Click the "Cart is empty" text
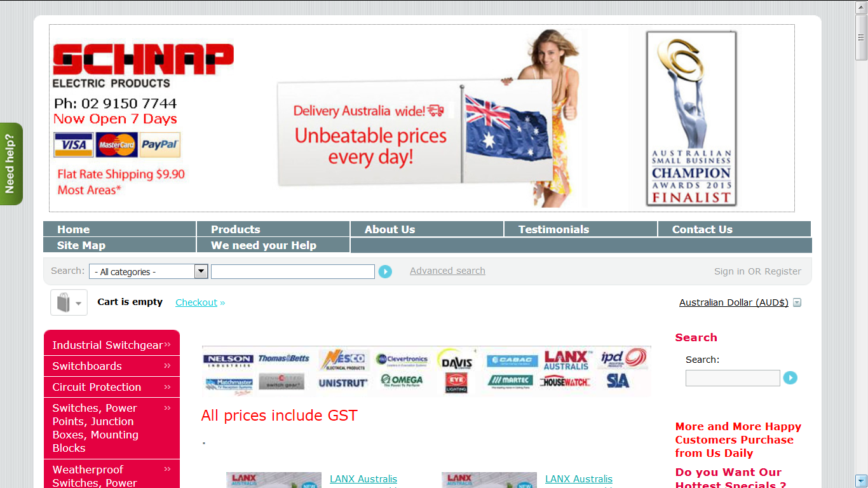Image resolution: width=868 pixels, height=488 pixels. [x=130, y=302]
